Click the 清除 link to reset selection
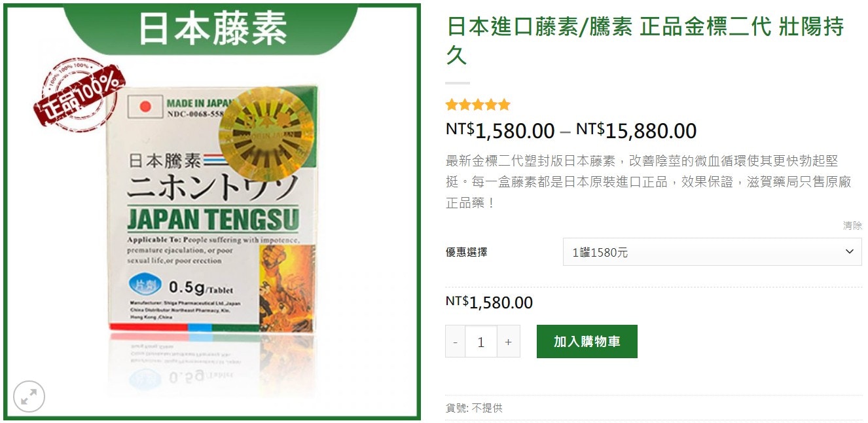 coord(852,226)
